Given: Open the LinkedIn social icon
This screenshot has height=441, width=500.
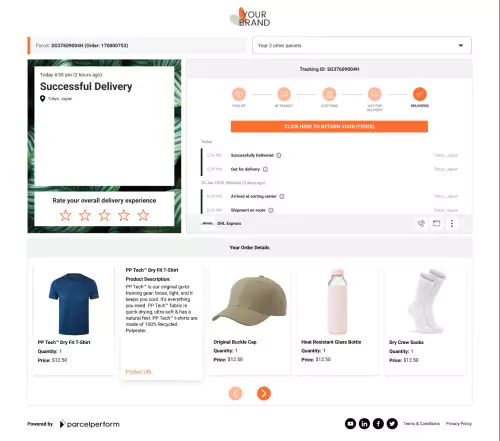Looking at the screenshot, I should pyautogui.click(x=364, y=424).
